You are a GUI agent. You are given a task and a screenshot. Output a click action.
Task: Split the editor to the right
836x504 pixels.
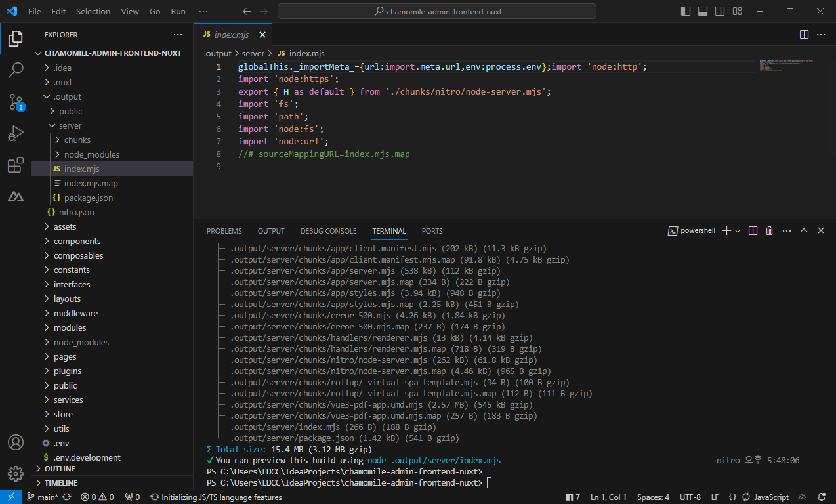pos(804,35)
